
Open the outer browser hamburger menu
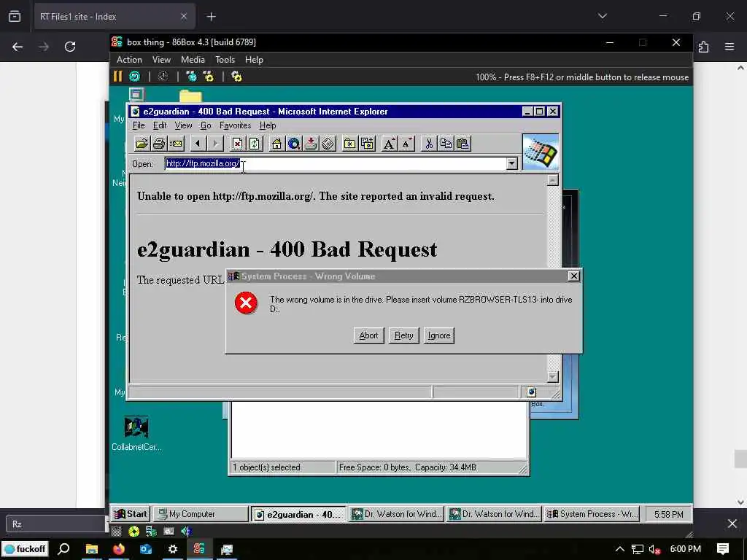point(729,47)
